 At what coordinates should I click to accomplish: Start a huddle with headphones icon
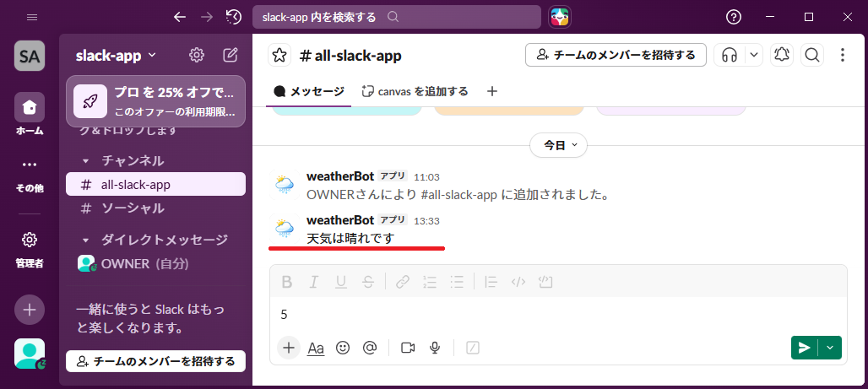point(730,55)
